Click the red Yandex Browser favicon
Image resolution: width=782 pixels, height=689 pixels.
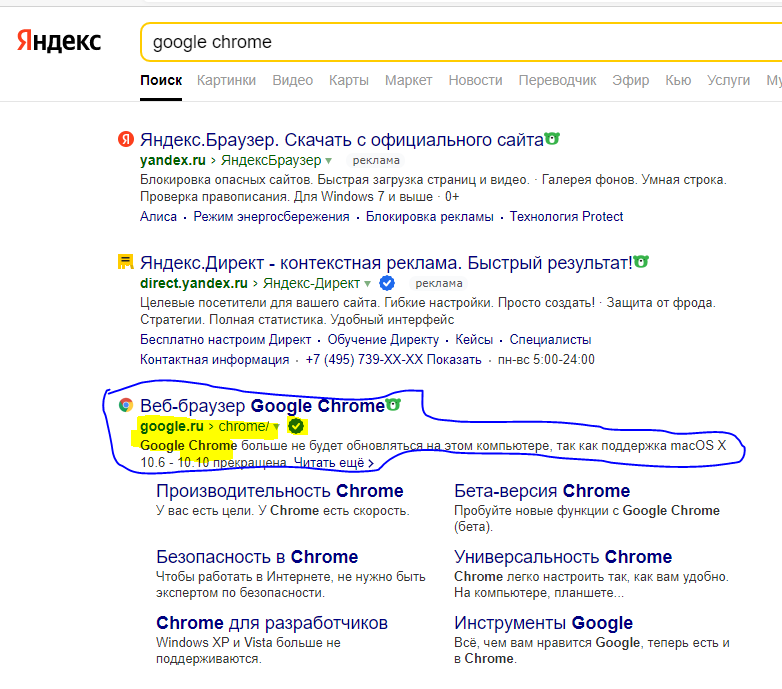(x=126, y=139)
